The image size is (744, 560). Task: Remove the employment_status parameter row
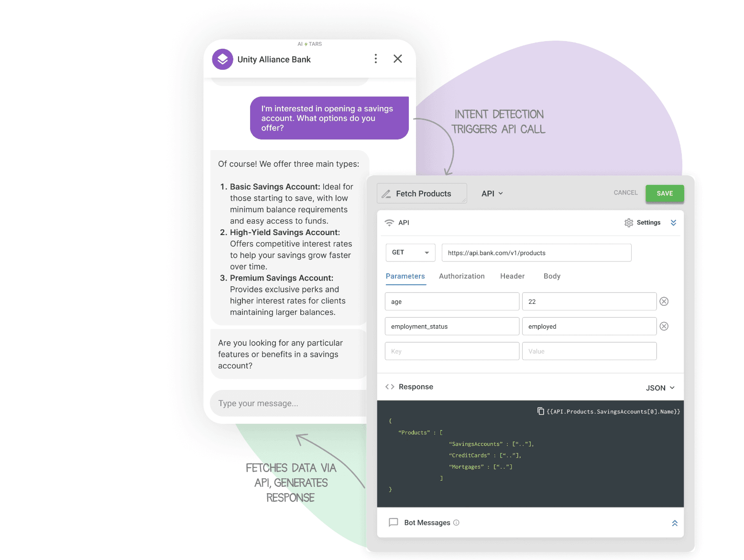664,326
